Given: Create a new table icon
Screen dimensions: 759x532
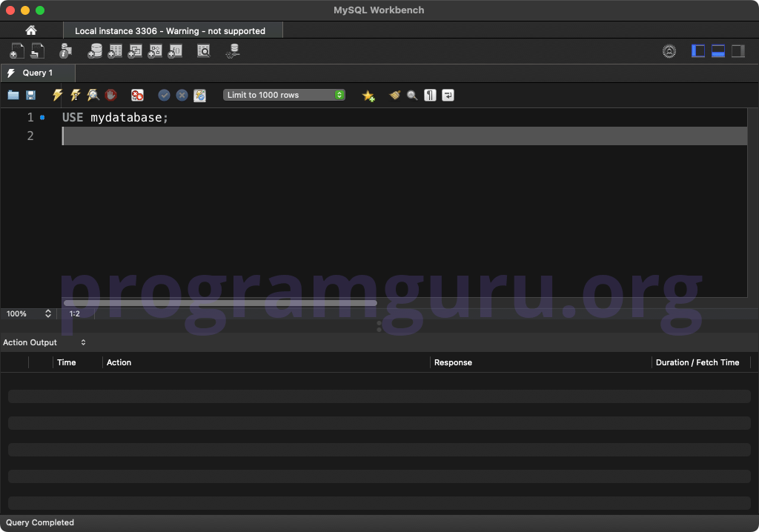Looking at the screenshot, I should tap(115, 51).
